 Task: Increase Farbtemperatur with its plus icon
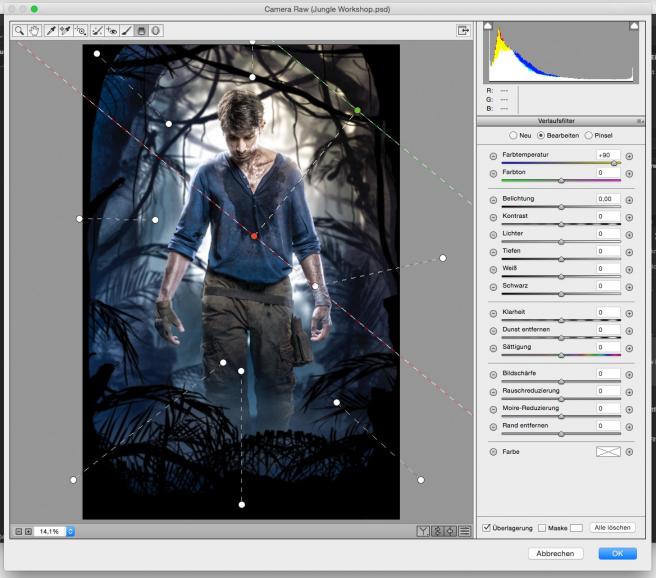(x=629, y=156)
